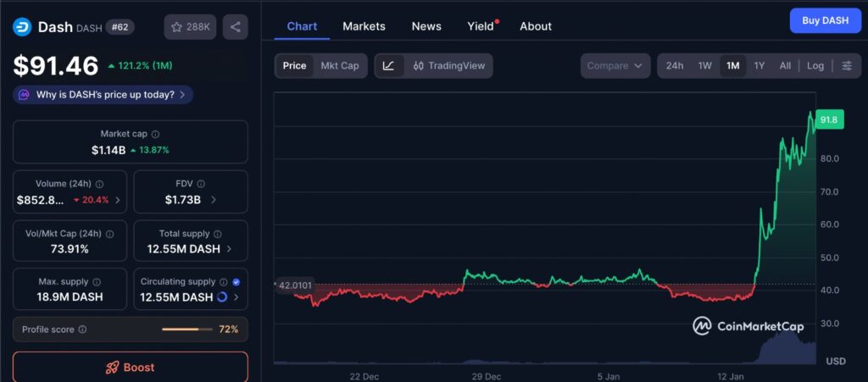Open the Chart tab
The image size is (868, 382).
coord(302,26)
